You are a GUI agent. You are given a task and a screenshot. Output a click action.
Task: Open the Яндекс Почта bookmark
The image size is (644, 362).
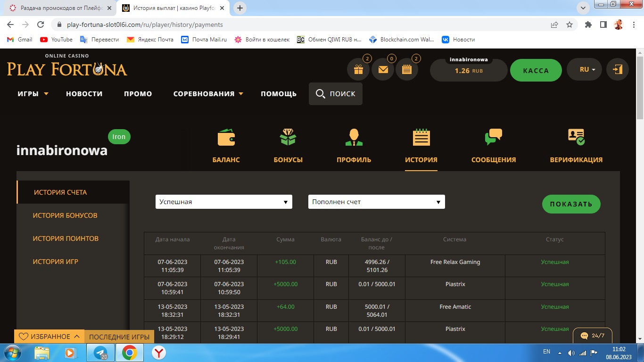pyautogui.click(x=150, y=40)
